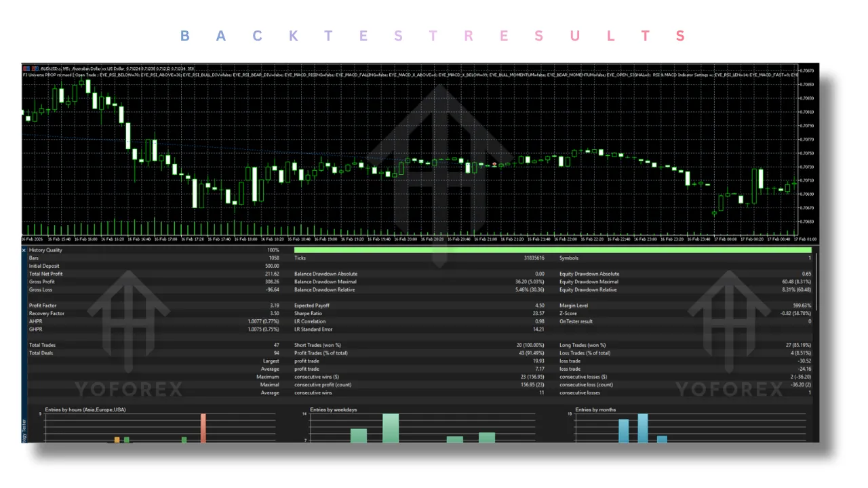868x488 pixels.
Task: Click Equity Drawdown Maximal value 60.48 (8.31%)
Action: 795,282
